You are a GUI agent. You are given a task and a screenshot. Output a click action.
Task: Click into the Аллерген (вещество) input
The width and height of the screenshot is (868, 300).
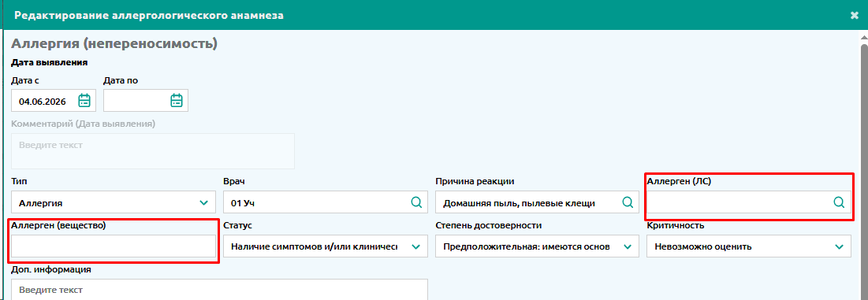(114, 246)
